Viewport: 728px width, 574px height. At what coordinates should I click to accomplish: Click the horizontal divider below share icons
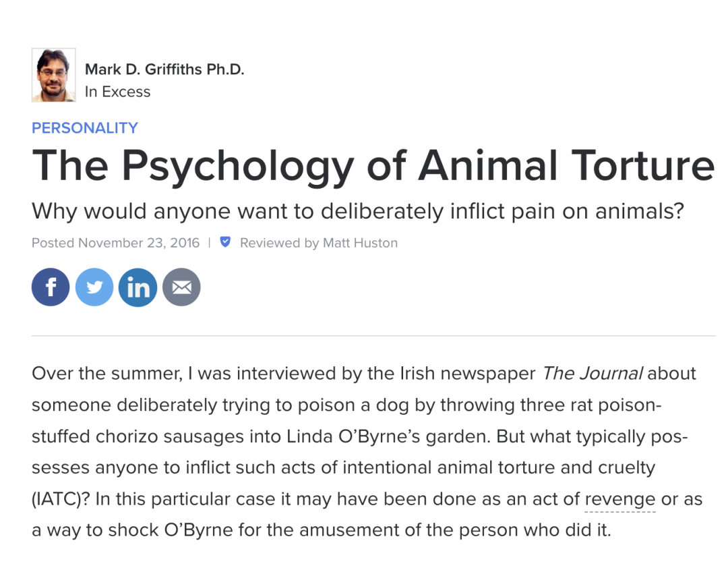click(373, 335)
